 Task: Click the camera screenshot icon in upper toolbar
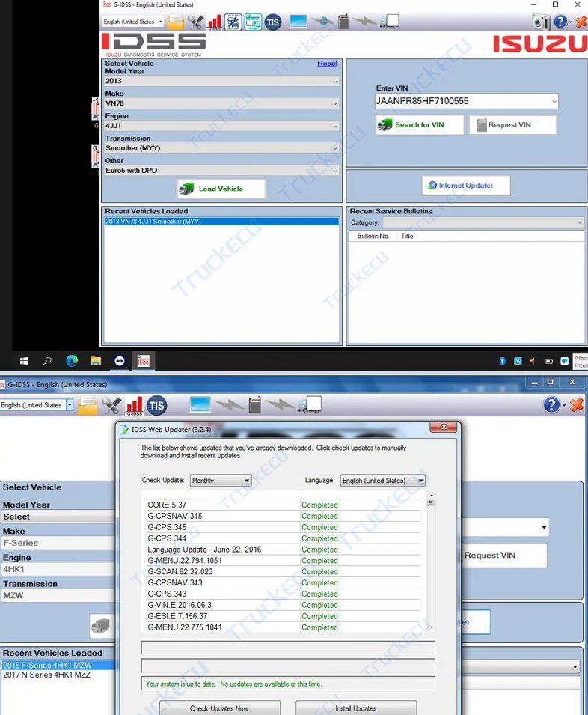tap(539, 22)
